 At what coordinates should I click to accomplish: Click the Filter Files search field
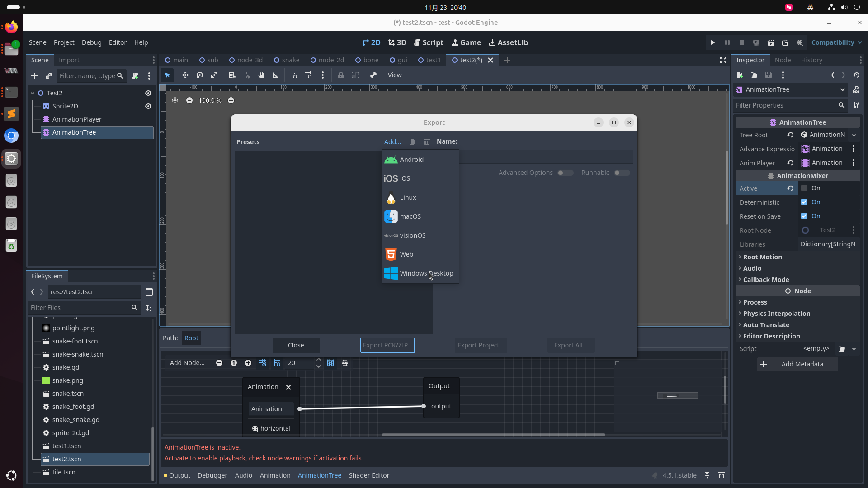pyautogui.click(x=79, y=308)
